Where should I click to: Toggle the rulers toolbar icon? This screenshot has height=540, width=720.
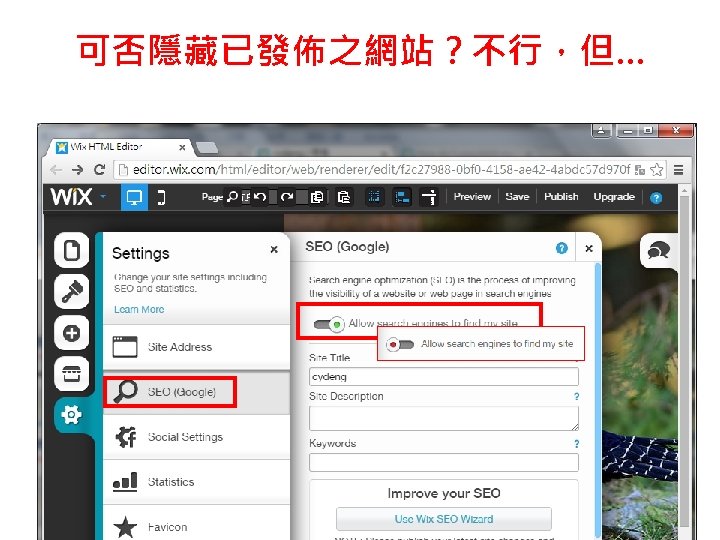pos(429,197)
